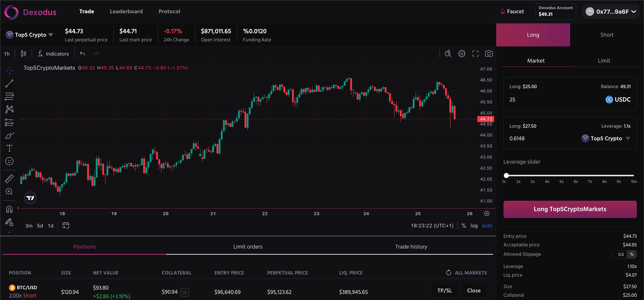Screen dimensions: 644x300
Task: Click the USDC amount input field
Action: (x=555, y=100)
